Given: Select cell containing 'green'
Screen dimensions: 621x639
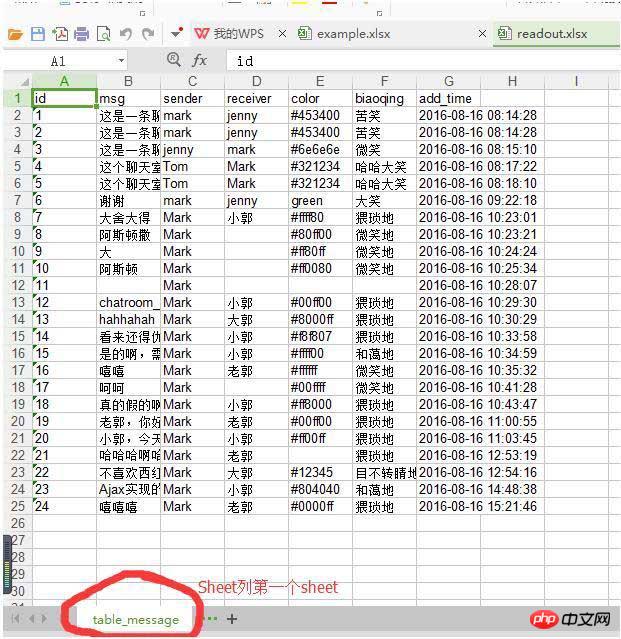Looking at the screenshot, I should tap(320, 201).
